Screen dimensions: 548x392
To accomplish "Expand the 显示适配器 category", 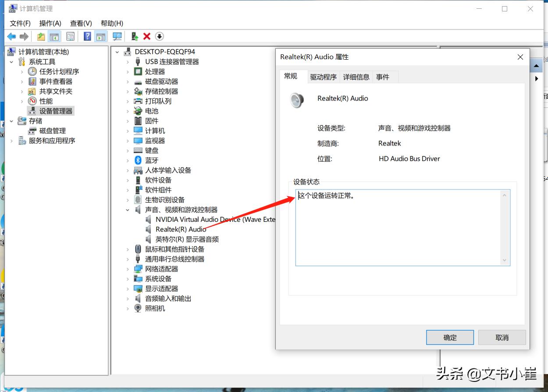I will (x=127, y=289).
